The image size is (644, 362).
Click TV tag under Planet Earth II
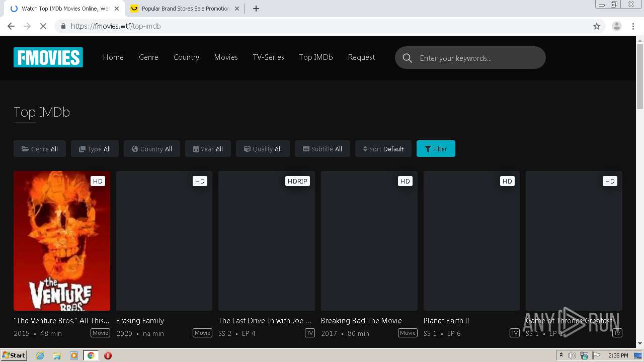pos(515,333)
